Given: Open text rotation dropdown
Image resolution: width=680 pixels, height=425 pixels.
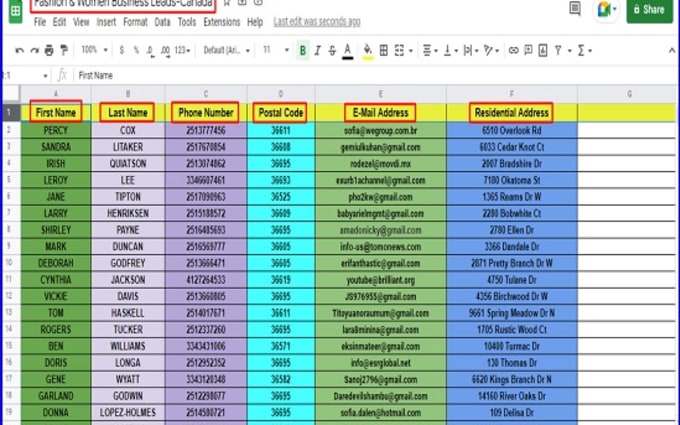Looking at the screenshot, I should click(x=491, y=51).
